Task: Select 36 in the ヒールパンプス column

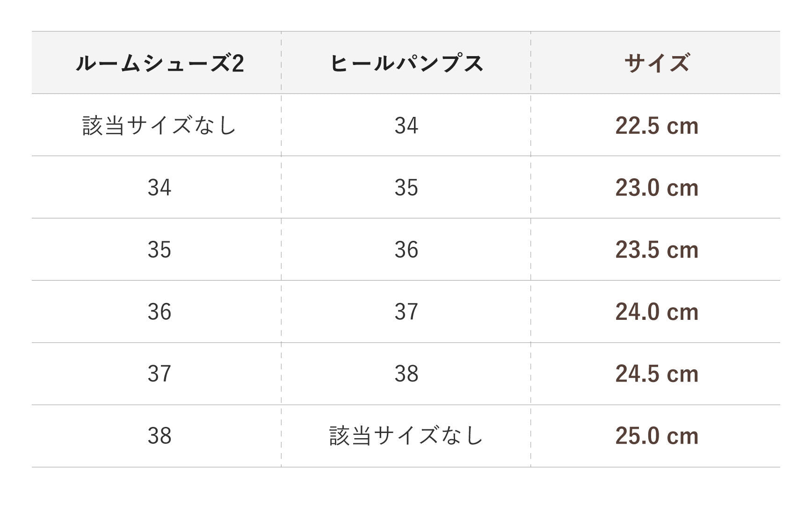Action: click(406, 250)
